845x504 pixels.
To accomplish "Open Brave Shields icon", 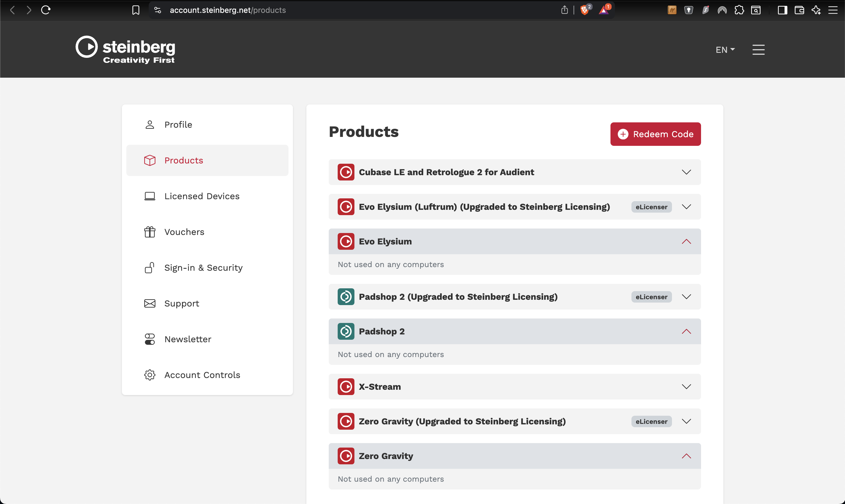I will pos(585,10).
